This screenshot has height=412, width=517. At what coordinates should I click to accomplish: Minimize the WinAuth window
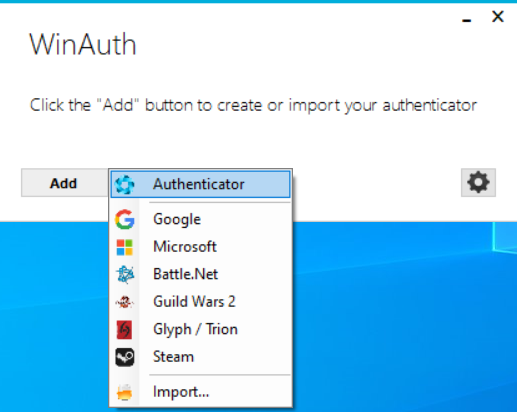coord(467,18)
